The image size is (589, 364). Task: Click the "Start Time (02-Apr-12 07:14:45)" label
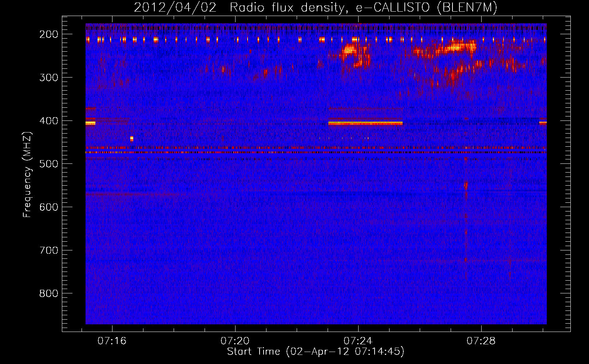(x=316, y=352)
